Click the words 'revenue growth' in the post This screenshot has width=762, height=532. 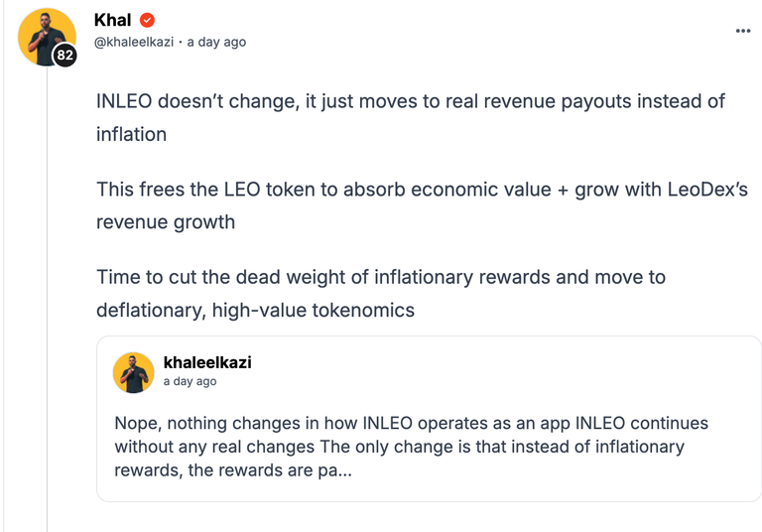[x=166, y=222]
